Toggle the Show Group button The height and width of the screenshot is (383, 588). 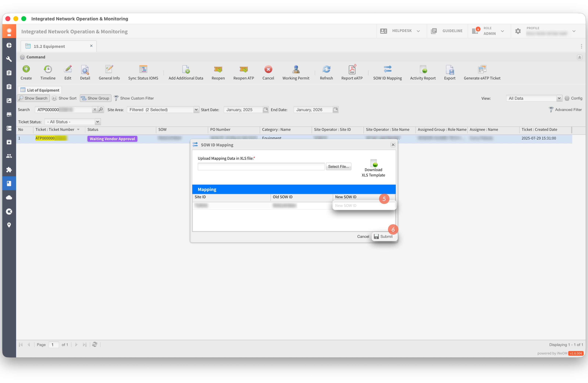pyautogui.click(x=95, y=98)
